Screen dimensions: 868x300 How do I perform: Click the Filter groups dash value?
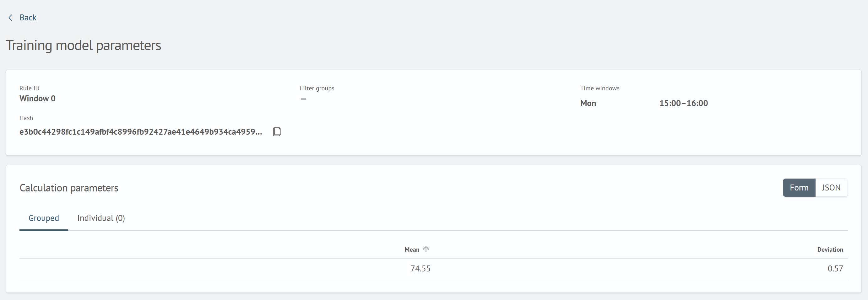point(303,99)
